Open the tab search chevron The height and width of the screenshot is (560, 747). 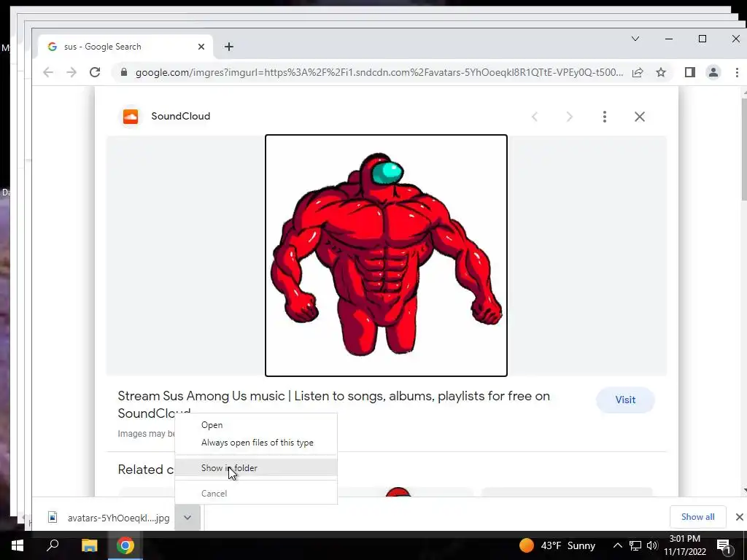(x=635, y=39)
